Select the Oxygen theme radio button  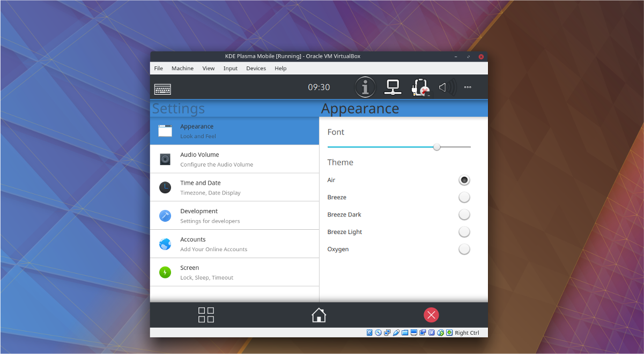(464, 249)
